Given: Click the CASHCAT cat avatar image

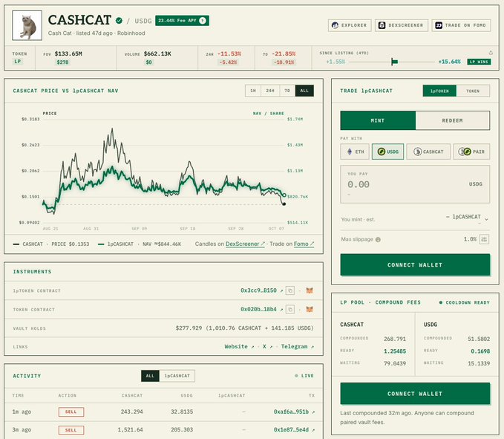Looking at the screenshot, I should pos(27,25).
